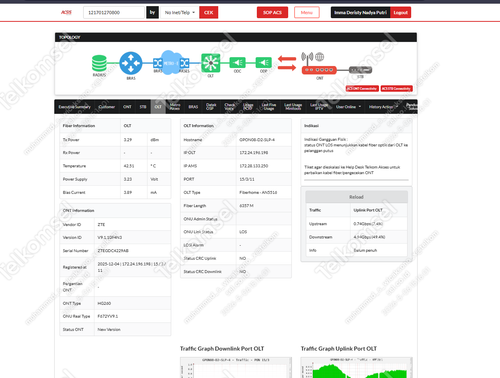Open the No Inet/Telp search type dropdown
Screen dimensions: 500x378
coord(180,13)
